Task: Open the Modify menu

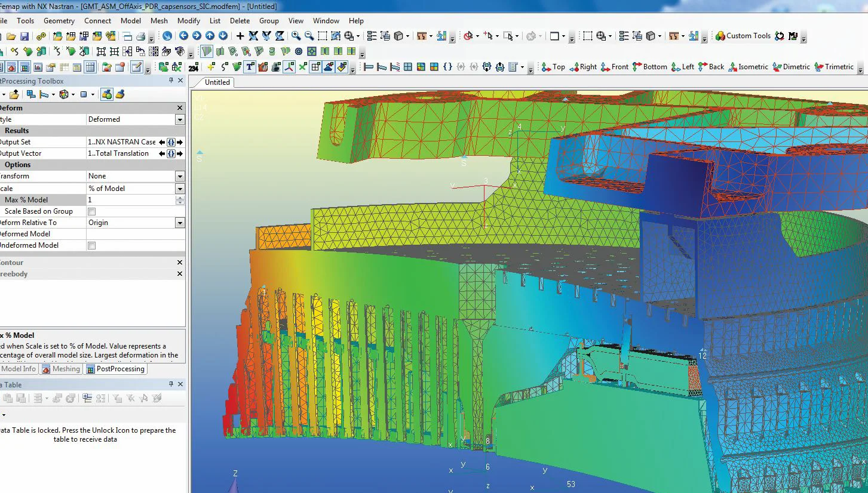Action: pos(189,20)
